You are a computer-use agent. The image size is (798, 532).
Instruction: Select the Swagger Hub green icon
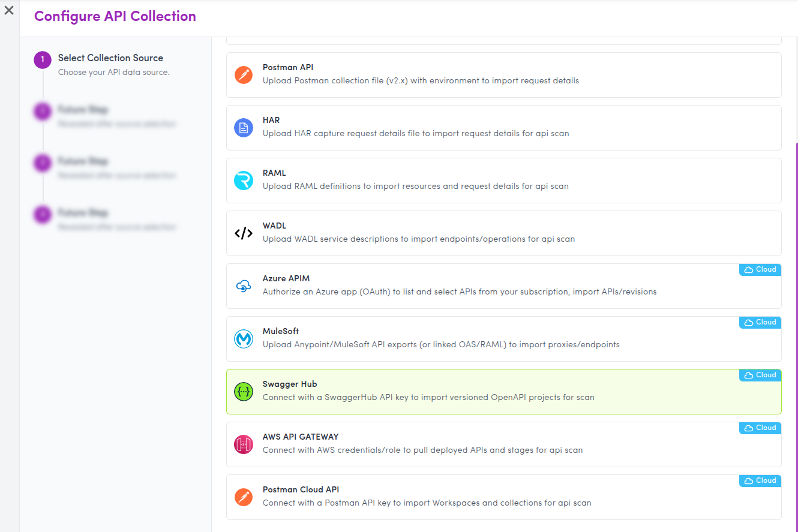coord(243,392)
